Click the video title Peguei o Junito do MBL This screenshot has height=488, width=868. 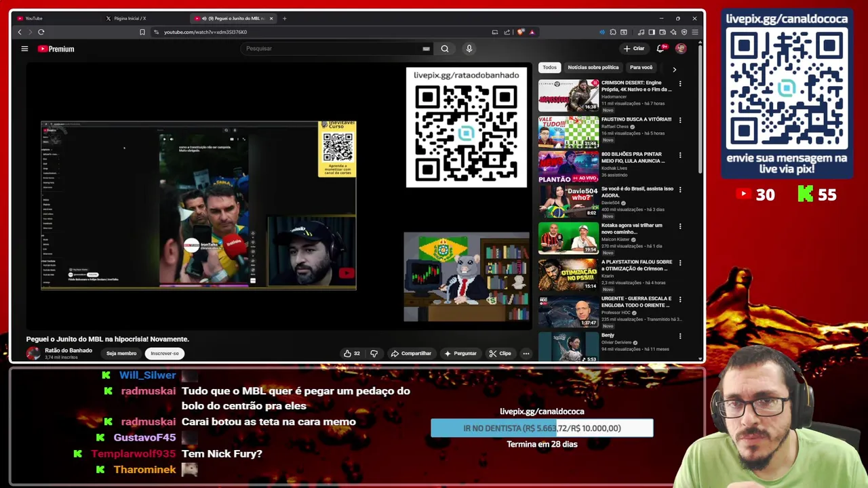[108, 339]
